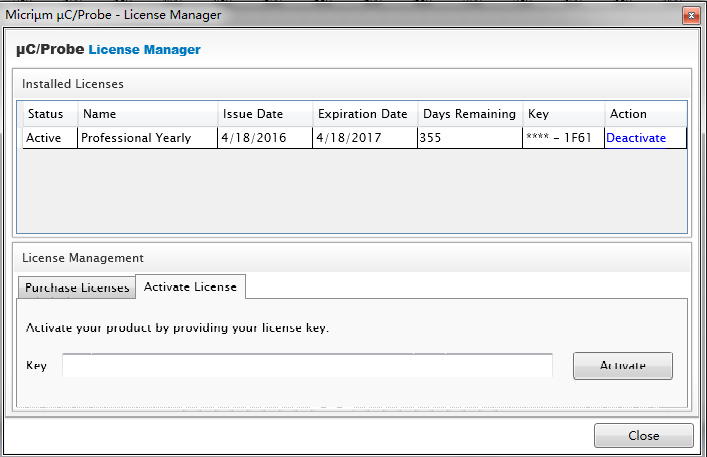Sort by the Status column header

tap(50, 114)
